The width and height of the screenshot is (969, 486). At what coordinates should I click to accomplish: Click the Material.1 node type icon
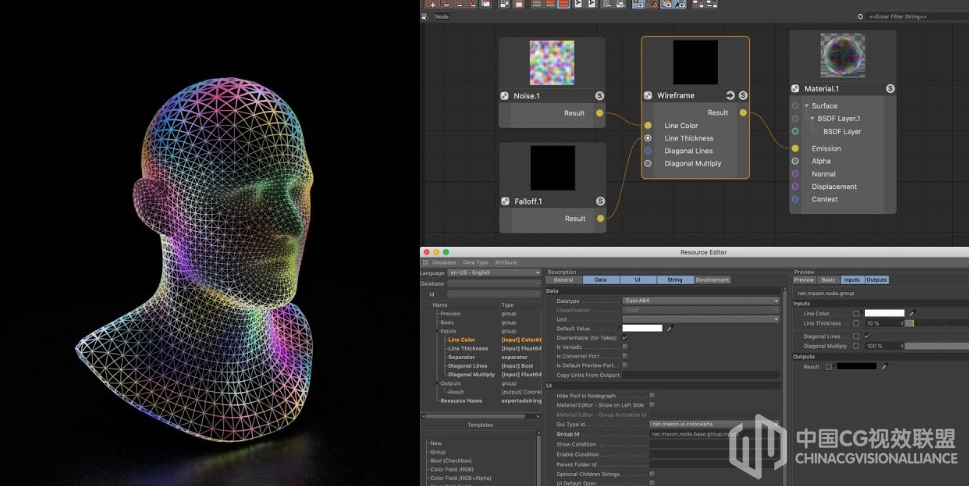coord(795,88)
